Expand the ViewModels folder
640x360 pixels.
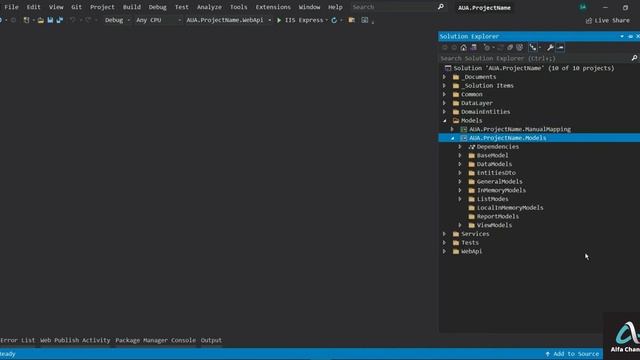coord(460,225)
